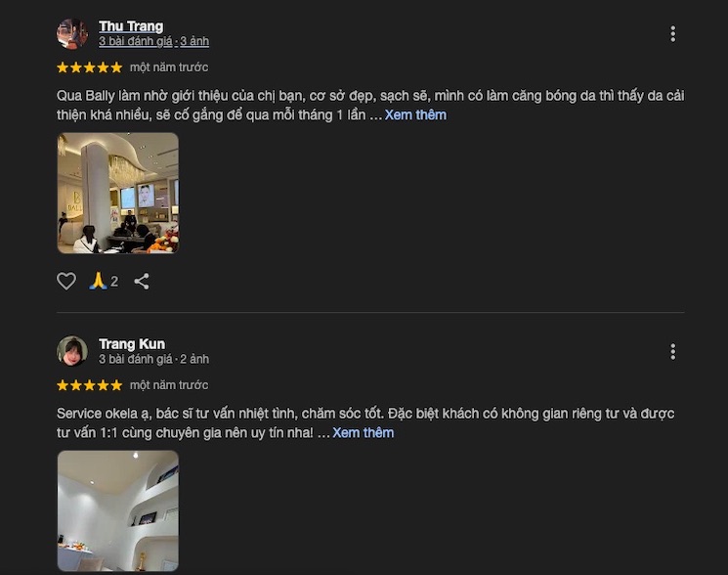Viewport: 728px width, 575px height.
Task: Share Thu Trang's review
Action: 142,281
